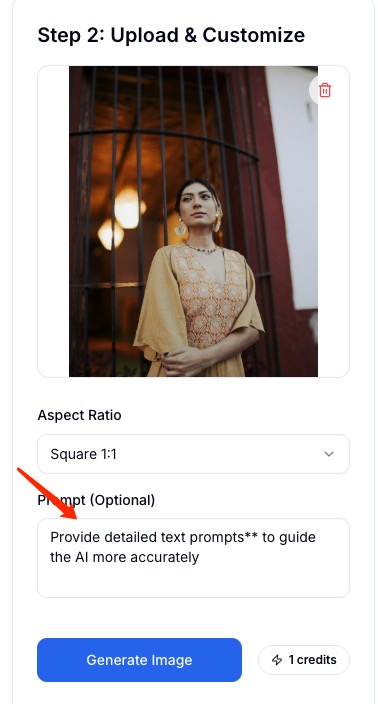This screenshot has height=704, width=378.
Task: Click the '1 credits' badge
Action: coord(304,660)
